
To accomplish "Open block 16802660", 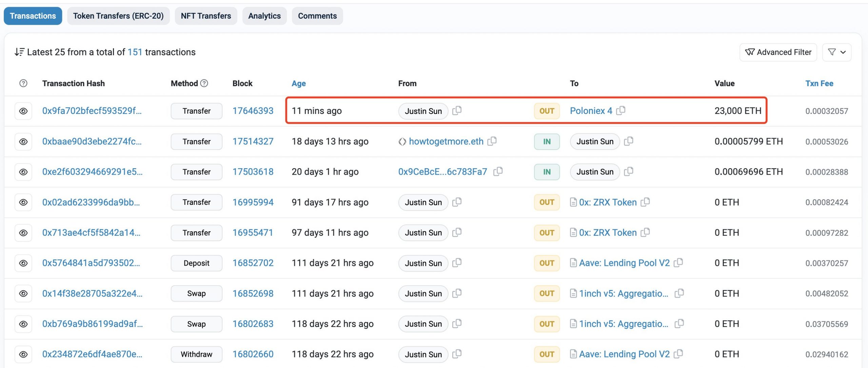I will coord(253,354).
